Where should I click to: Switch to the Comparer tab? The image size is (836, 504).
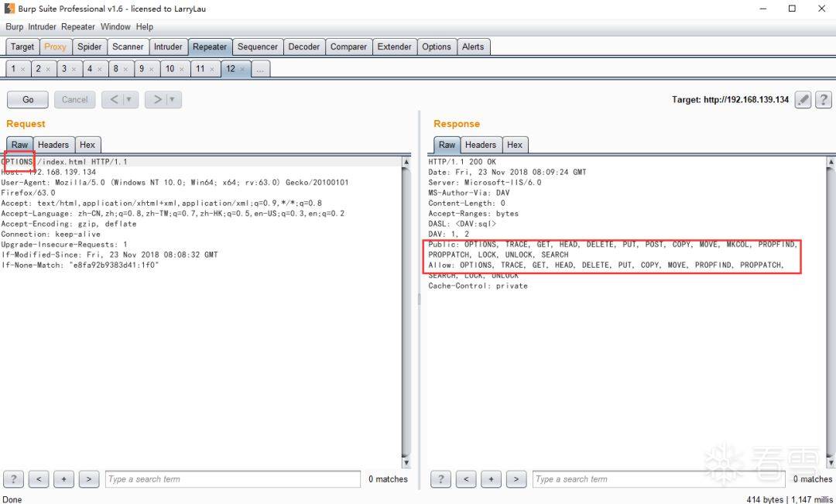point(348,46)
